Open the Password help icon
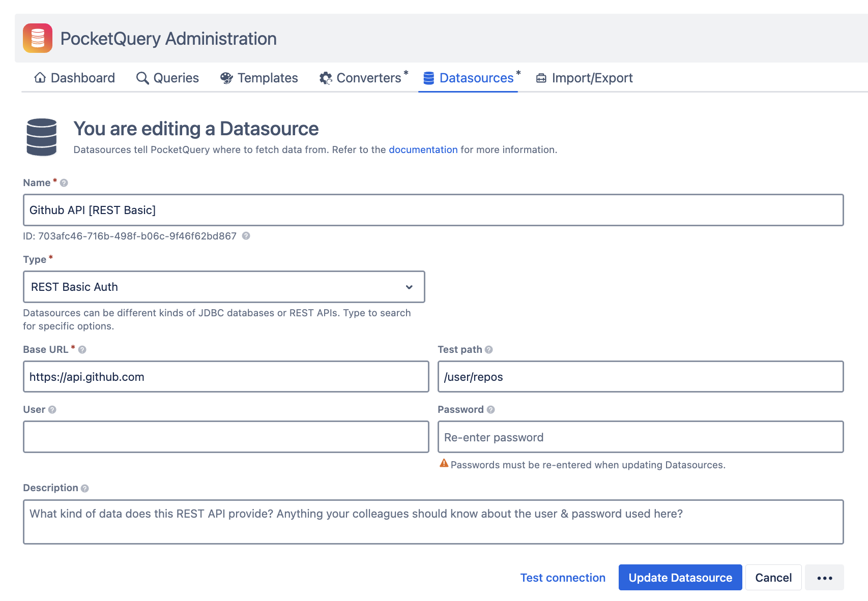The image size is (868, 601). pos(490,409)
